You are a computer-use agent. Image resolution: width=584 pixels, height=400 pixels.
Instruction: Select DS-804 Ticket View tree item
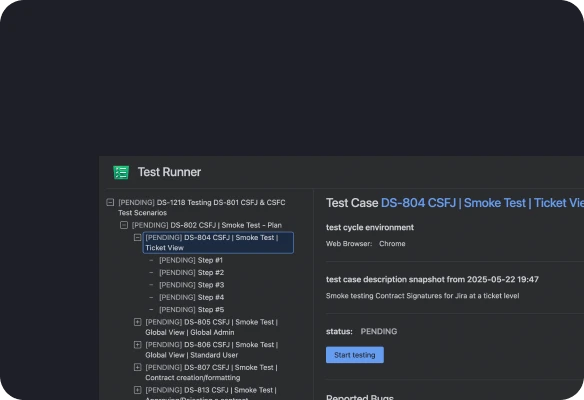pyautogui.click(x=218, y=243)
